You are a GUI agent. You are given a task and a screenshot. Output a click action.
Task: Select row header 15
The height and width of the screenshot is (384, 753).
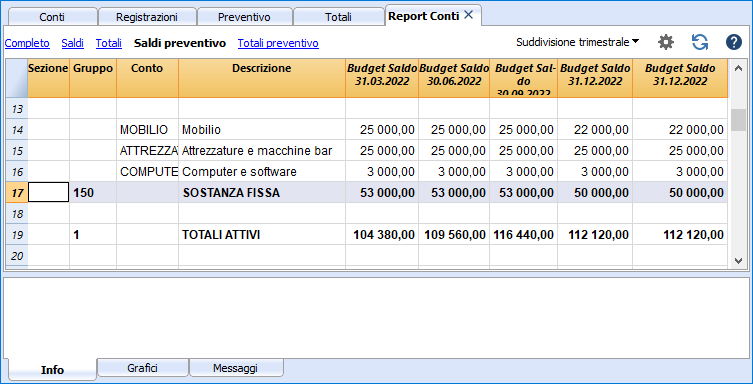pyautogui.click(x=17, y=151)
